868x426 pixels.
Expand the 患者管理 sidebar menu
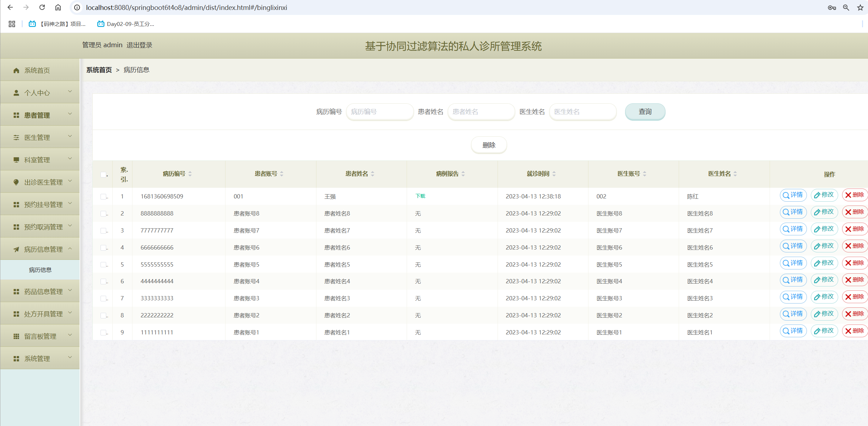point(40,115)
